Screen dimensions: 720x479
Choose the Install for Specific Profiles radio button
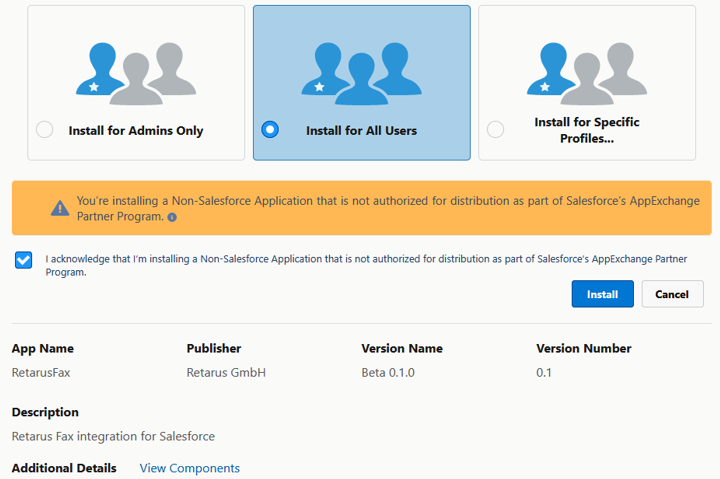tap(495, 130)
